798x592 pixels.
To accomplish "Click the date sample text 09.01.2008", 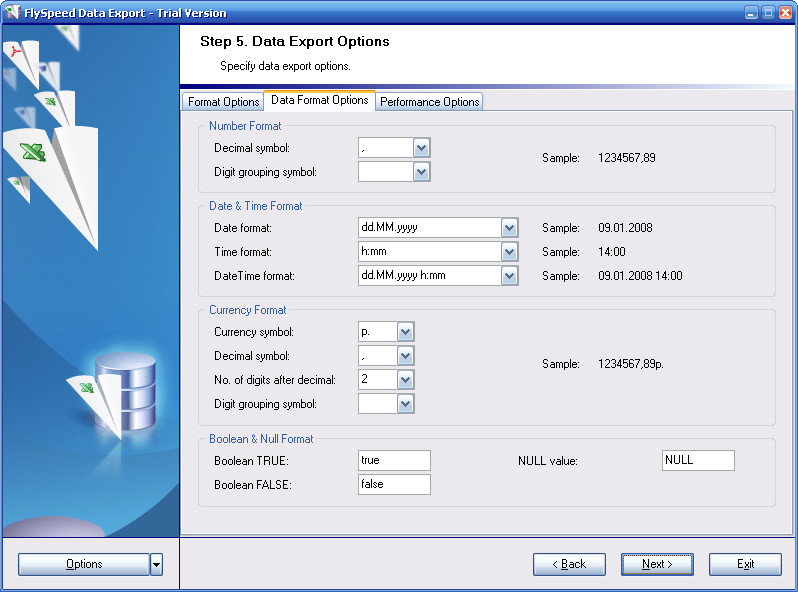I will (x=625, y=228).
